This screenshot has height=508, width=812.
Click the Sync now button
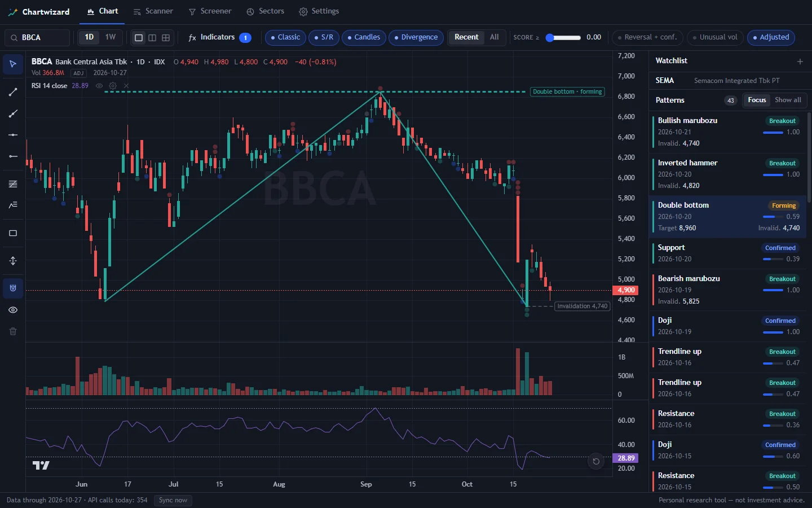[x=173, y=500]
